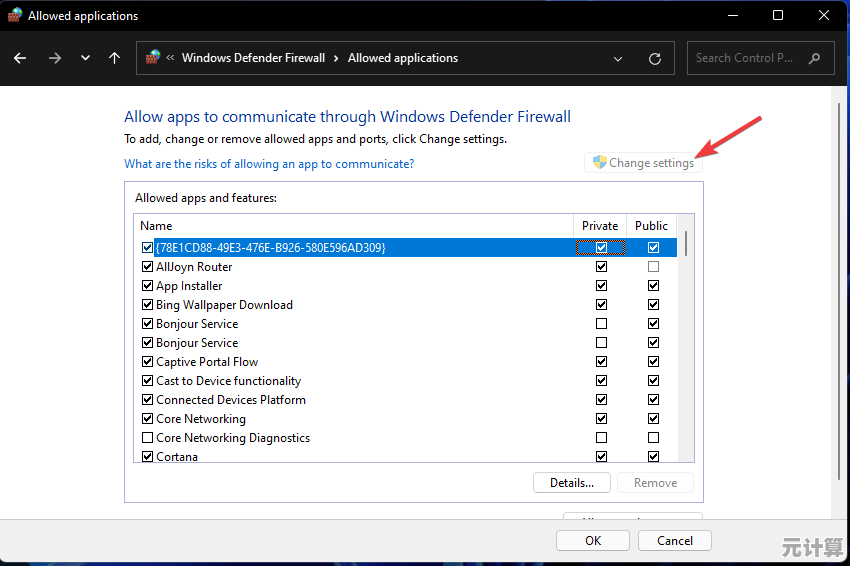Click the firewall icon in address bar
The image size is (850, 566).
tap(153, 58)
